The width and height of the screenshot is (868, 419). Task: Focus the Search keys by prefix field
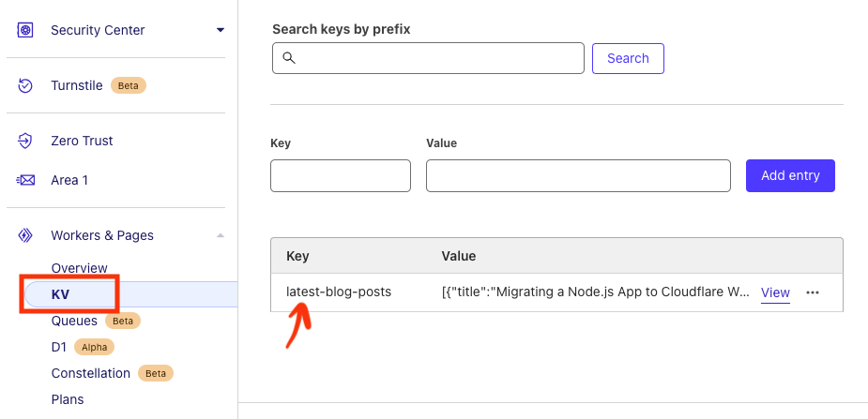[x=428, y=58]
